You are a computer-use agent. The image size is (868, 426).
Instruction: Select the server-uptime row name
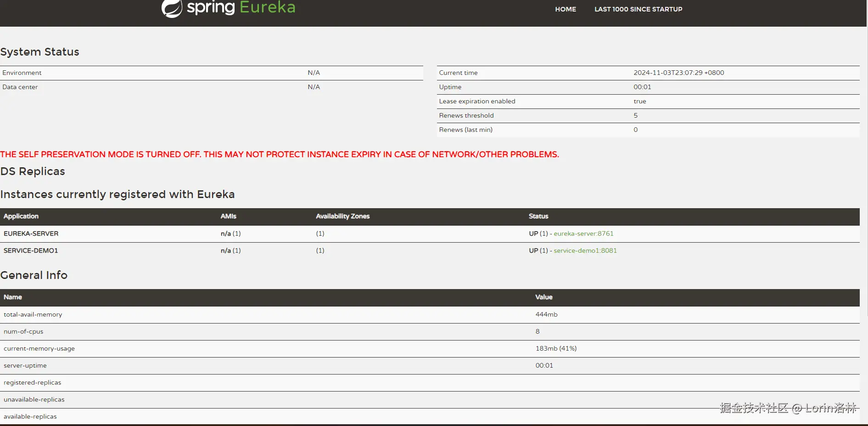(x=25, y=365)
